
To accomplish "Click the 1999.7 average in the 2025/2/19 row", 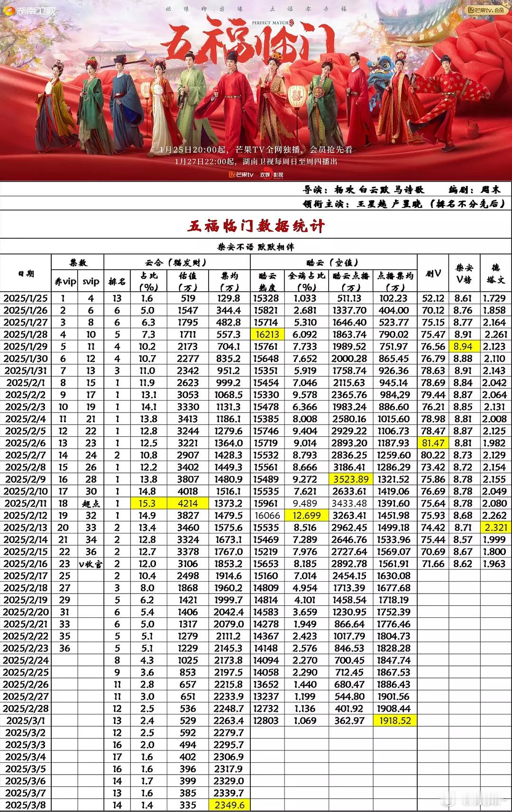I will tap(229, 600).
